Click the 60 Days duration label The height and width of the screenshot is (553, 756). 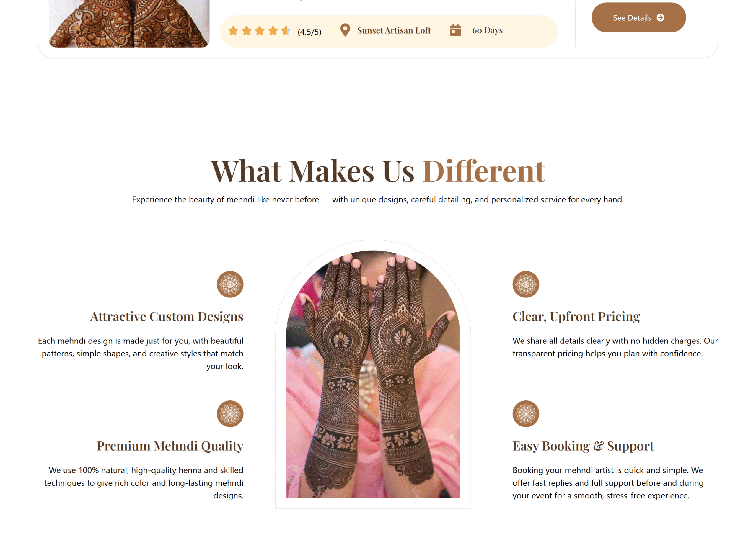487,30
